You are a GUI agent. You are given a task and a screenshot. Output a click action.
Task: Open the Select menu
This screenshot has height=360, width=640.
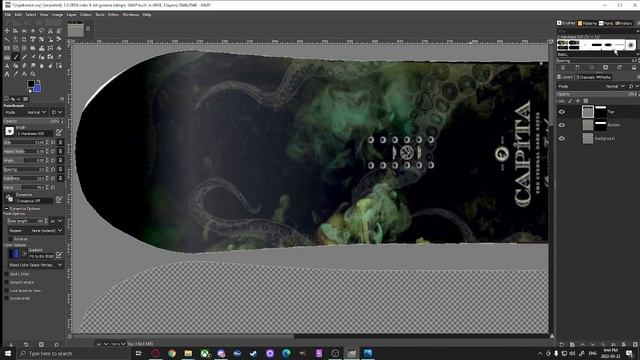tap(31, 15)
